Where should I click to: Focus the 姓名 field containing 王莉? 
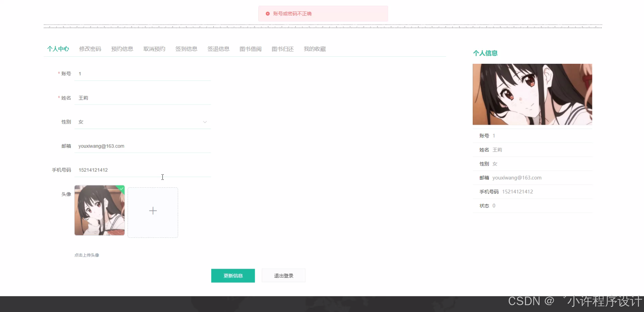143,98
